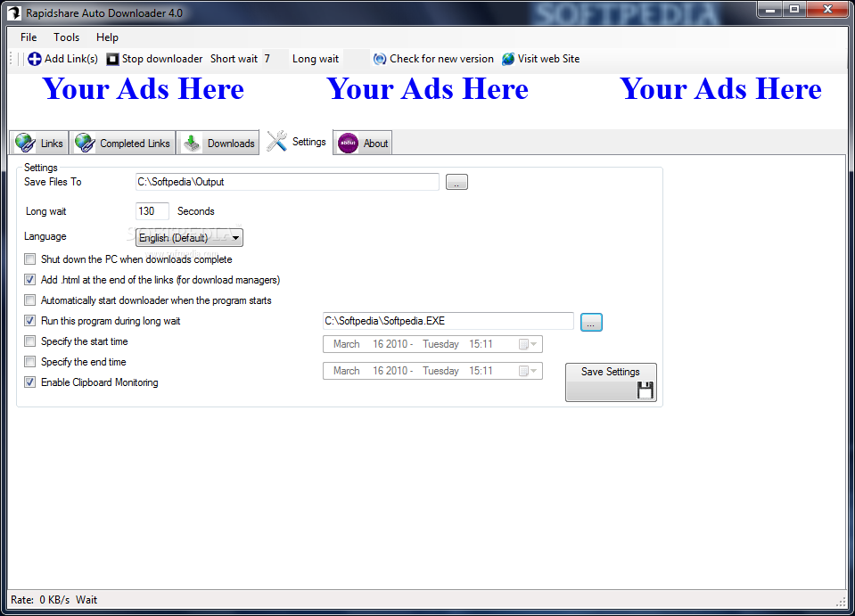Switch to the Links tab
Image resolution: width=855 pixels, height=616 pixels.
point(39,143)
